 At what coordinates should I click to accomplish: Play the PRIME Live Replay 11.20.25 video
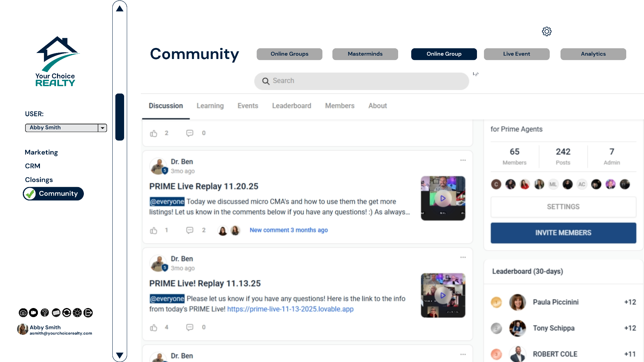click(443, 198)
